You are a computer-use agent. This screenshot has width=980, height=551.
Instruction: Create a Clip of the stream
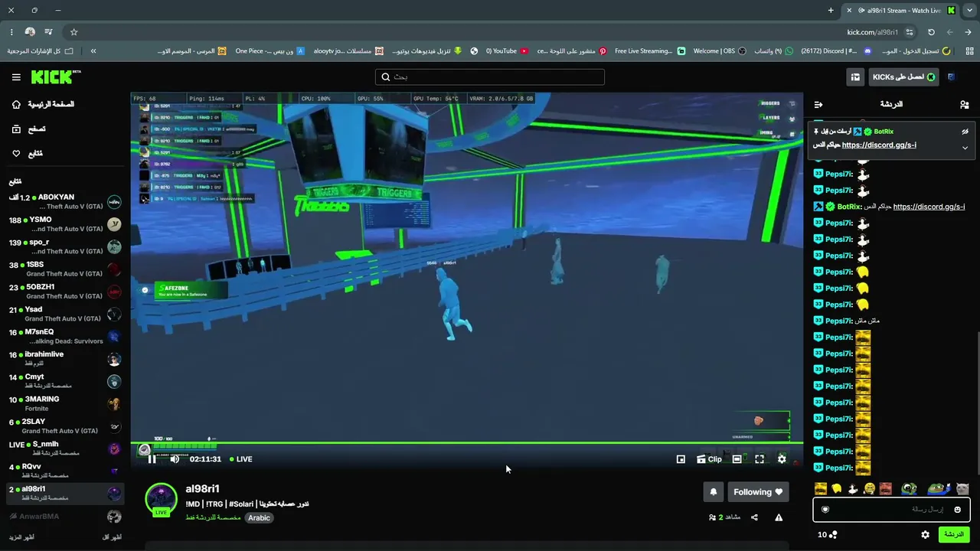(709, 459)
